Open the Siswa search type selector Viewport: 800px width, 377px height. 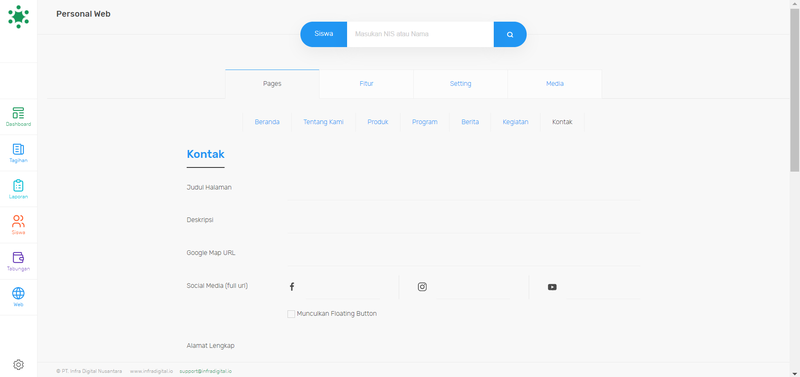[323, 34]
